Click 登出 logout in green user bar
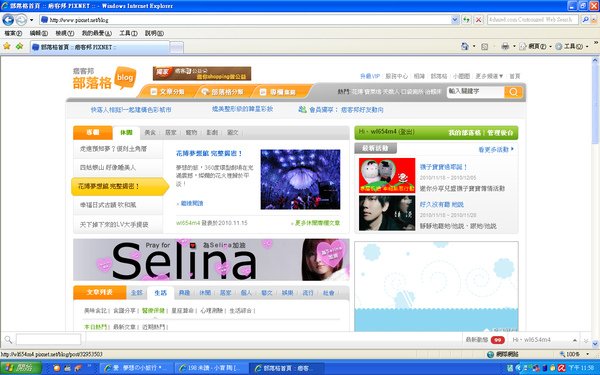The height and width of the screenshot is (375, 600). (x=406, y=132)
